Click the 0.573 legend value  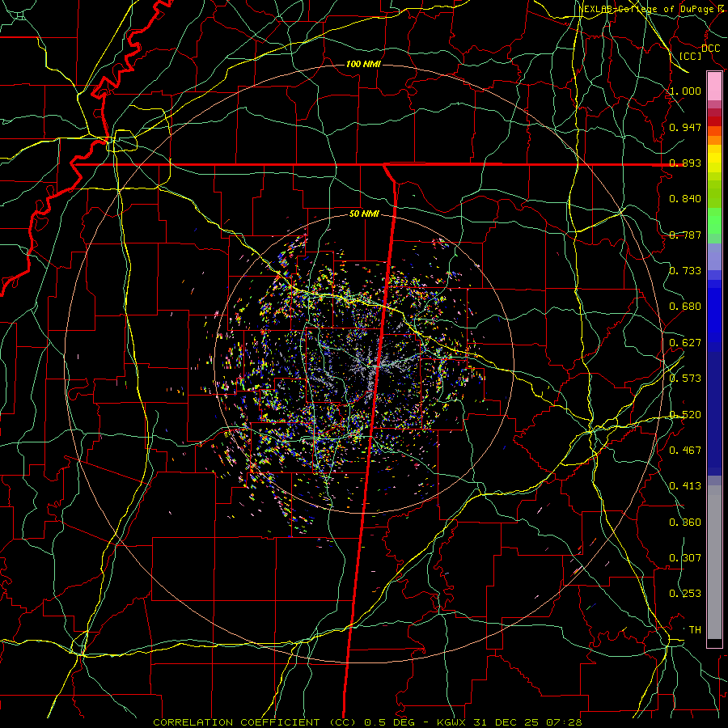[x=685, y=379]
